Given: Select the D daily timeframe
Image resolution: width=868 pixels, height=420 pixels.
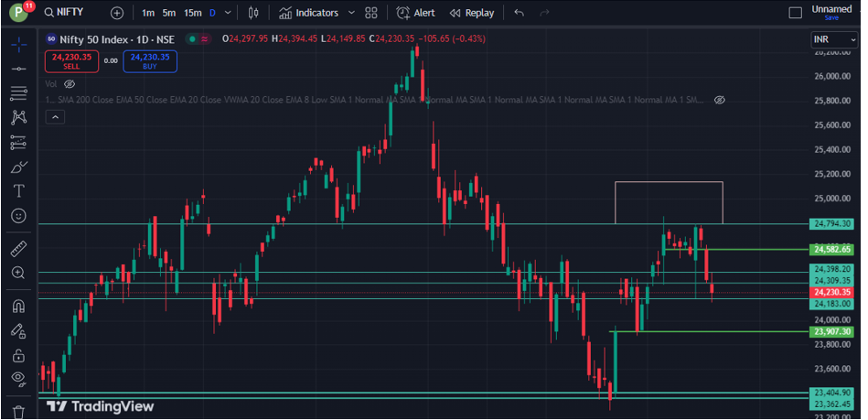Looking at the screenshot, I should tap(212, 13).
